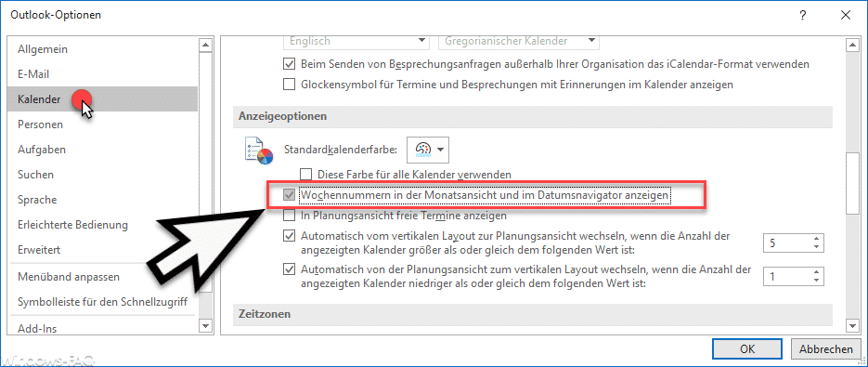Decrease the calendar count value 5
The image size is (868, 367).
[816, 247]
